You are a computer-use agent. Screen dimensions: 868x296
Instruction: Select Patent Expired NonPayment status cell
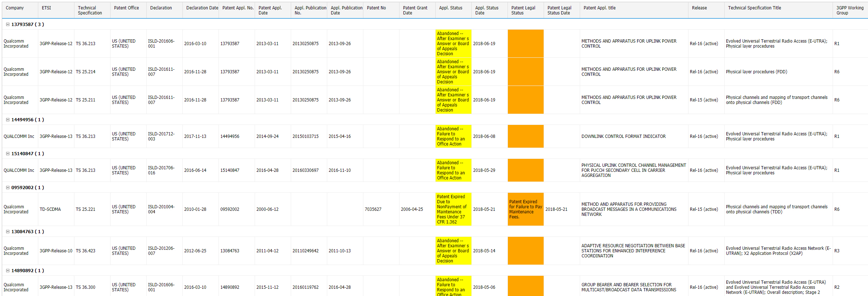click(453, 209)
